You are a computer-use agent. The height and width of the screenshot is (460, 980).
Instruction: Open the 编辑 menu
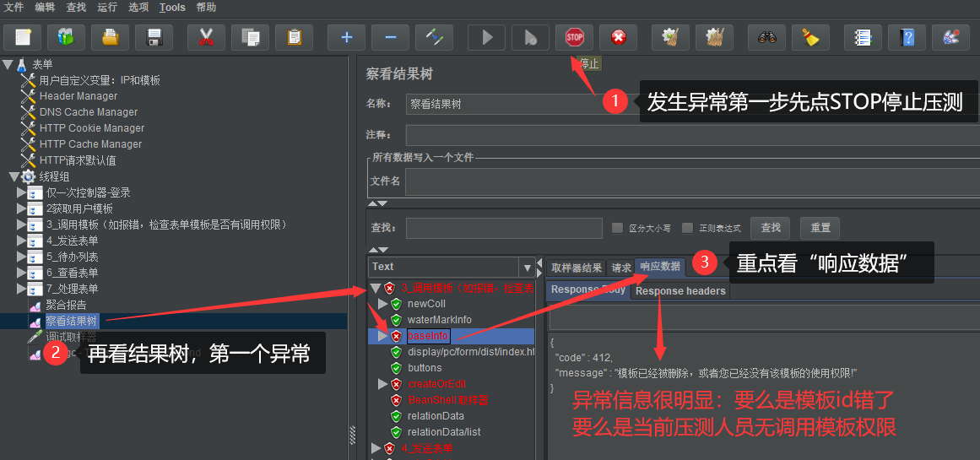pyautogui.click(x=45, y=8)
